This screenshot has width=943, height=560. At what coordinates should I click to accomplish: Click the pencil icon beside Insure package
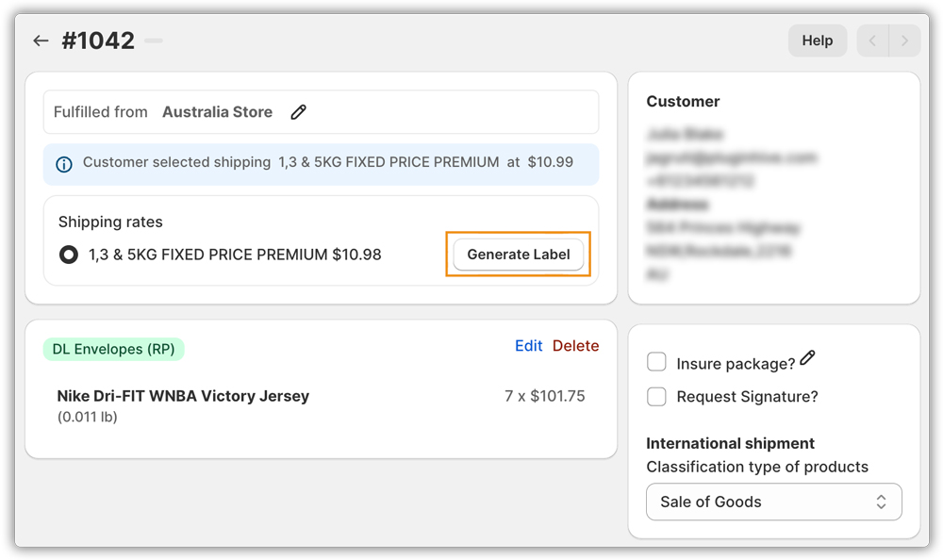point(807,358)
